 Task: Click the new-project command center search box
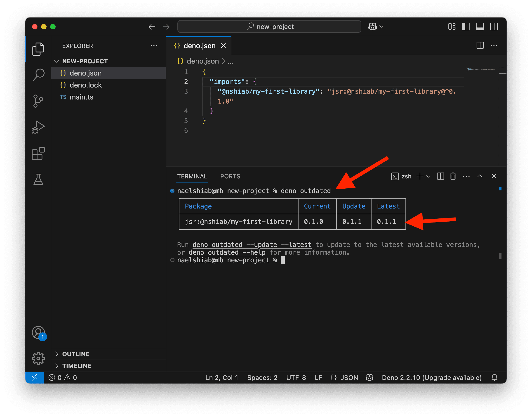pos(269,26)
